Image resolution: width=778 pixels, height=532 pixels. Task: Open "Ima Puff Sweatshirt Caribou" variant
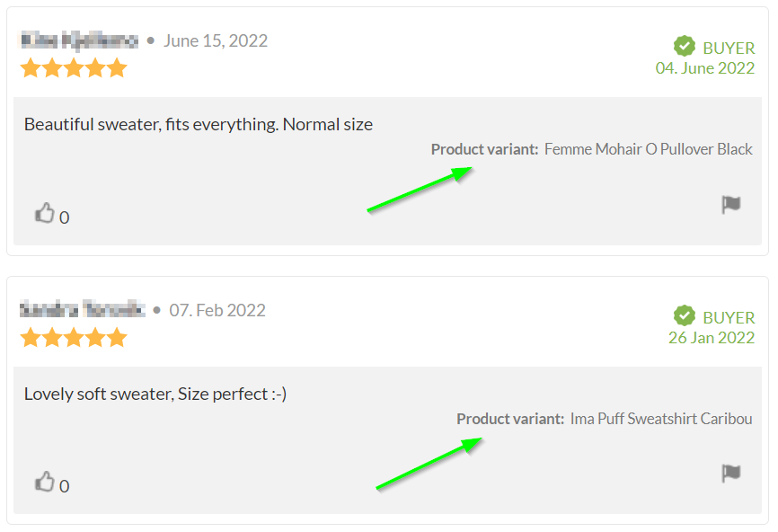[x=660, y=419]
